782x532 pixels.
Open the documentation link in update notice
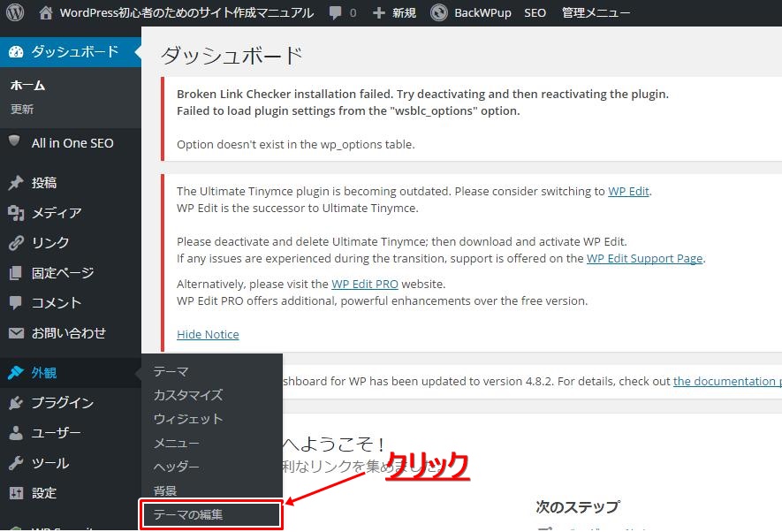tap(727, 382)
